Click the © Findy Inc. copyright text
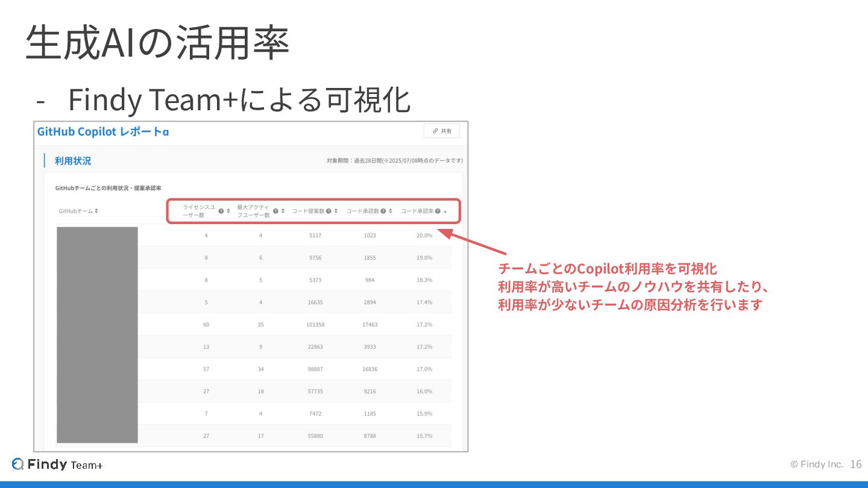The image size is (868, 488). point(817,464)
